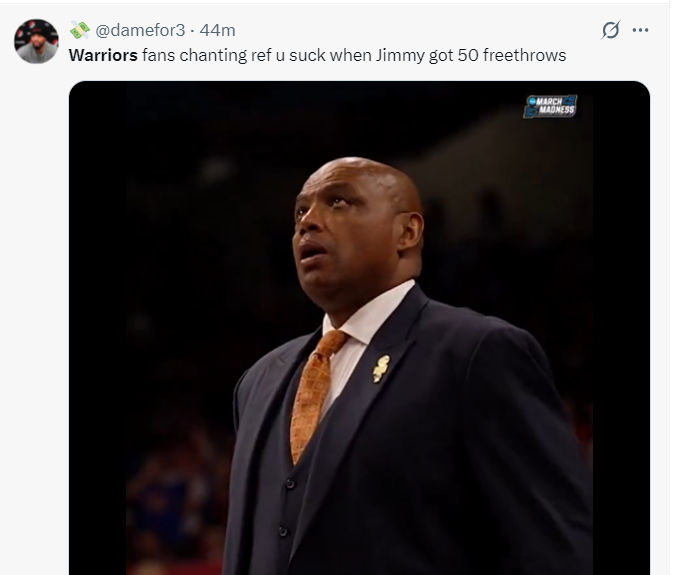Click the gold lapel pin in the video
The height and width of the screenshot is (575, 678).
tap(381, 369)
